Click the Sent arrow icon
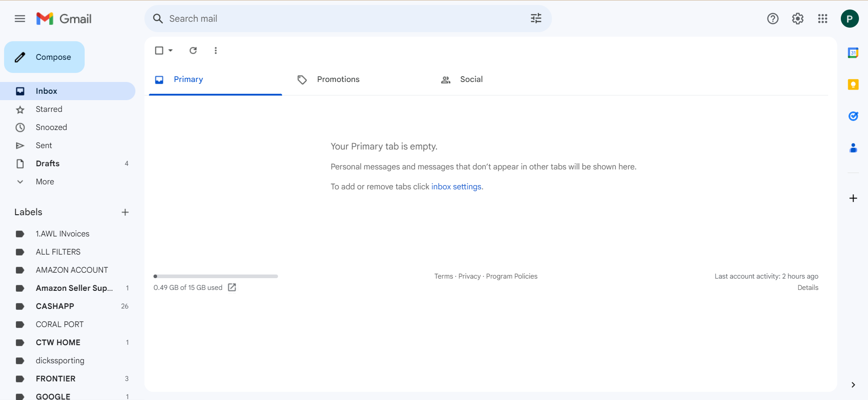 20,145
